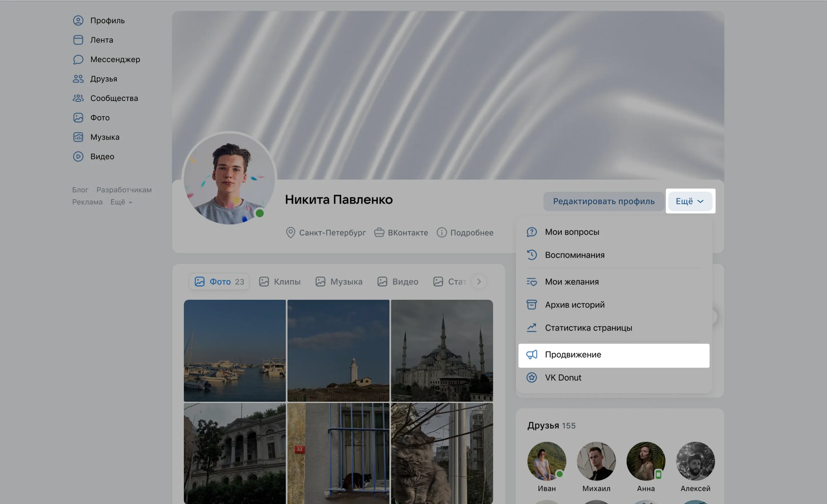Choose Воспоминания in the dropdown menu
Screen dimensions: 827x504
(614, 255)
